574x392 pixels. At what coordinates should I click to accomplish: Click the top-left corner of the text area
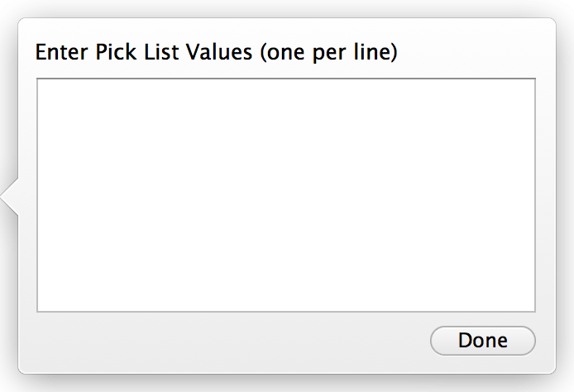tap(46, 87)
